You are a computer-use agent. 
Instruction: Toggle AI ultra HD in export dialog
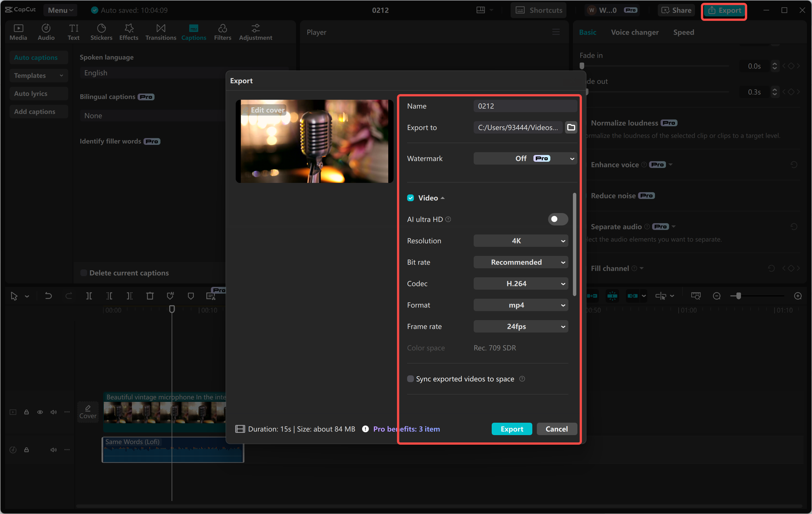click(x=558, y=219)
